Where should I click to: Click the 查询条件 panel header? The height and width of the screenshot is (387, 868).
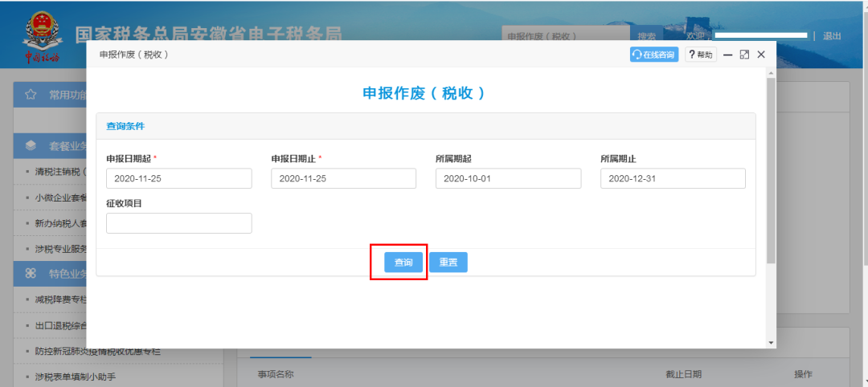[426, 126]
